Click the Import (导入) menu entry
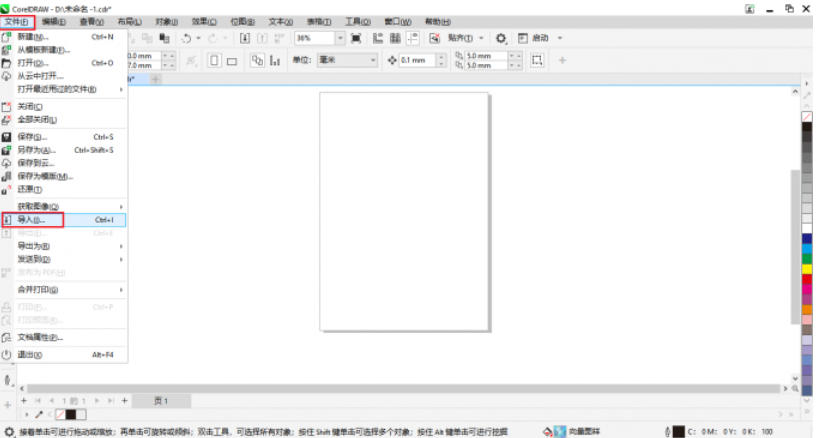The height and width of the screenshot is (438, 825). pyautogui.click(x=33, y=219)
